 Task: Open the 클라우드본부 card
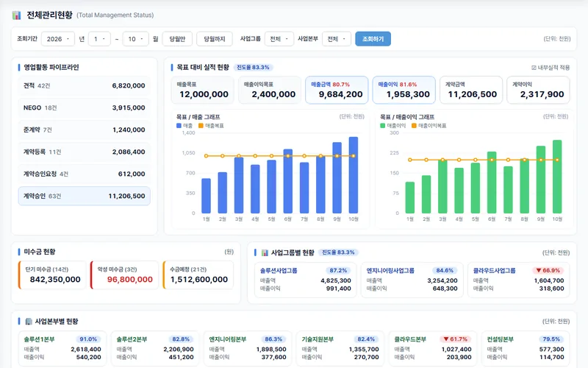click(433, 349)
